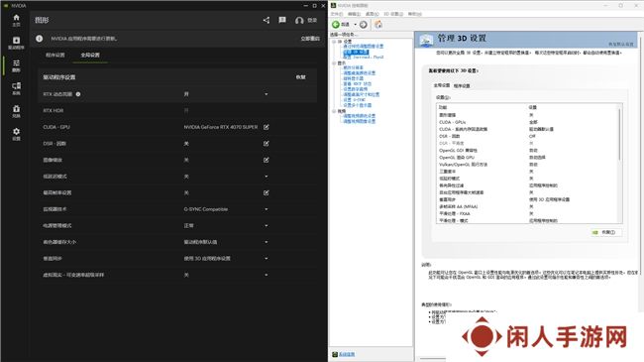Image resolution: width=644 pixels, height=362 pixels.
Task: Open the G-SYNC Compatible monitor technology dropdown
Action: click(x=267, y=209)
